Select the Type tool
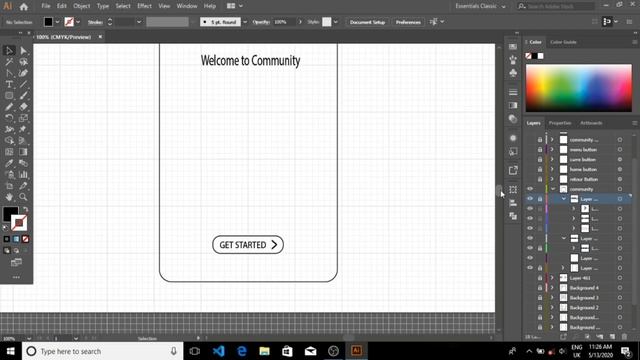 tap(9, 84)
